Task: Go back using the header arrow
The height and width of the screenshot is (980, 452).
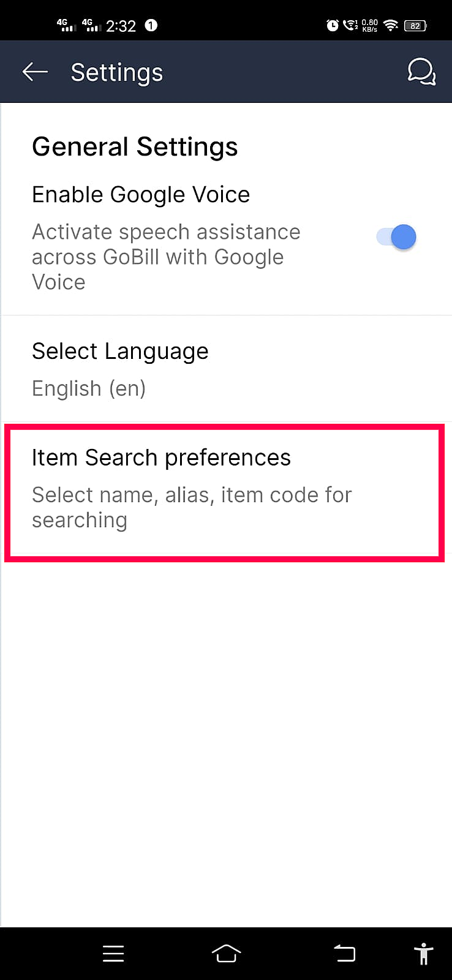Action: [35, 72]
